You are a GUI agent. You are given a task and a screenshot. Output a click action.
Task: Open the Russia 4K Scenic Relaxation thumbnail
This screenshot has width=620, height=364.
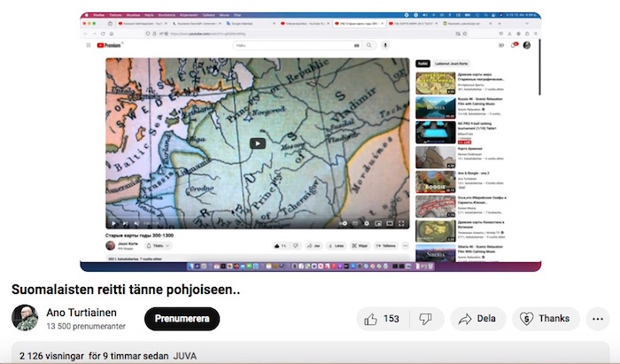tap(436, 107)
